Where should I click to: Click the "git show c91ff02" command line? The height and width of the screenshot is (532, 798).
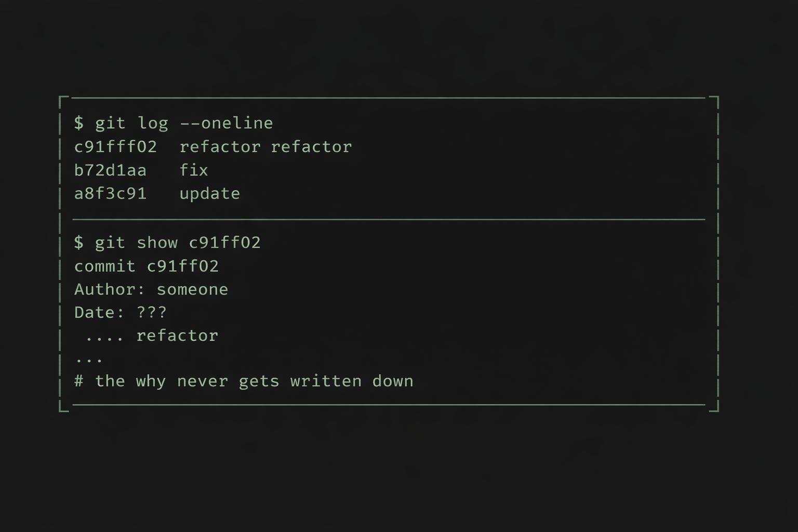(x=167, y=243)
